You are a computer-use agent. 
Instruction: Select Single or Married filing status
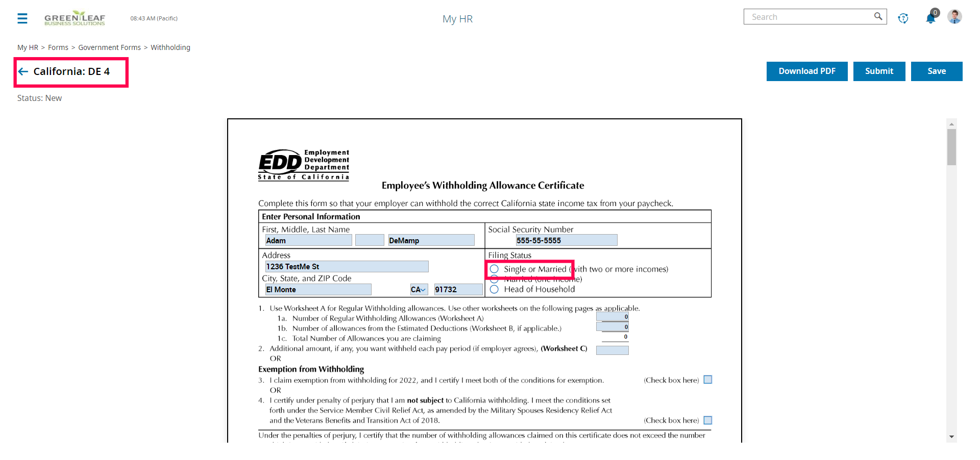click(494, 269)
